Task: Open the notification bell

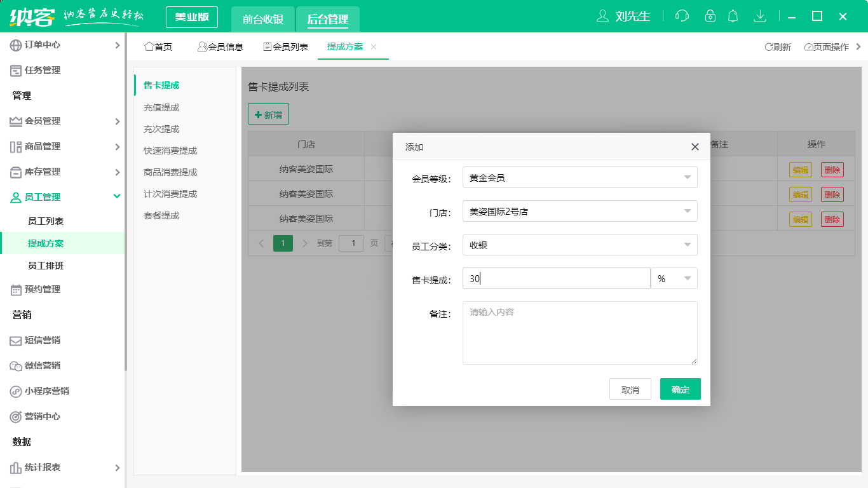Action: (733, 16)
